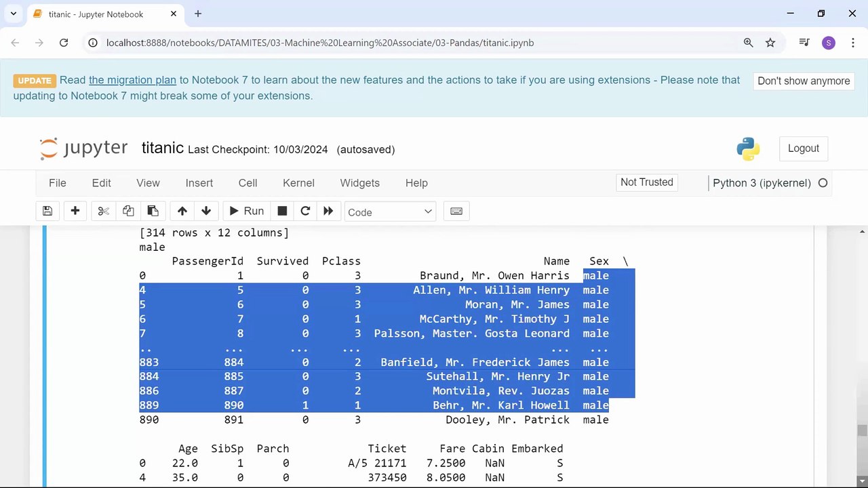Click the notebook vertical scrollbar thumb
868x488 pixels.
click(x=862, y=431)
